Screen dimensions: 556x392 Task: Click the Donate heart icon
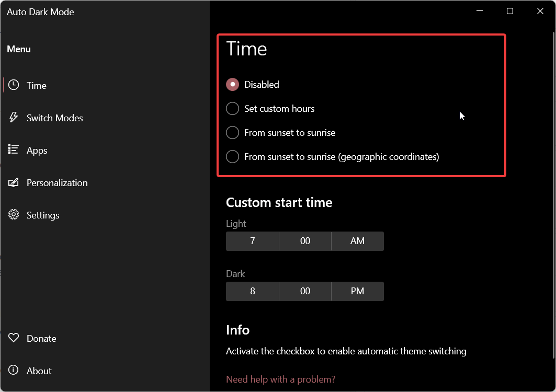coord(14,338)
